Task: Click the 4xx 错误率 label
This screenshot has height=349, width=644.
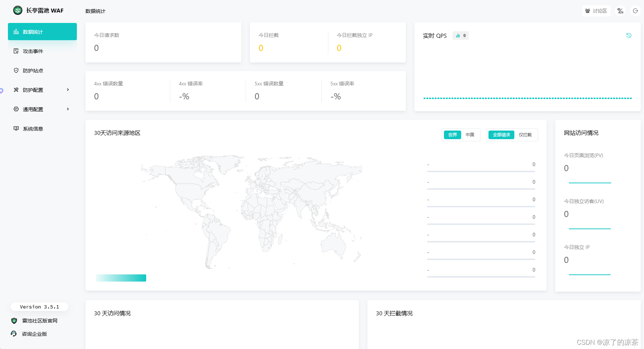Action: click(191, 84)
